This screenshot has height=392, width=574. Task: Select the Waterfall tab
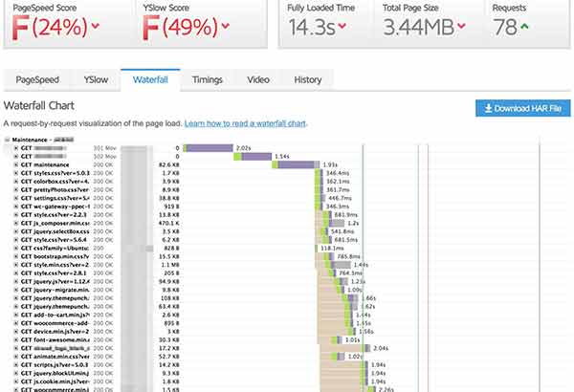150,79
